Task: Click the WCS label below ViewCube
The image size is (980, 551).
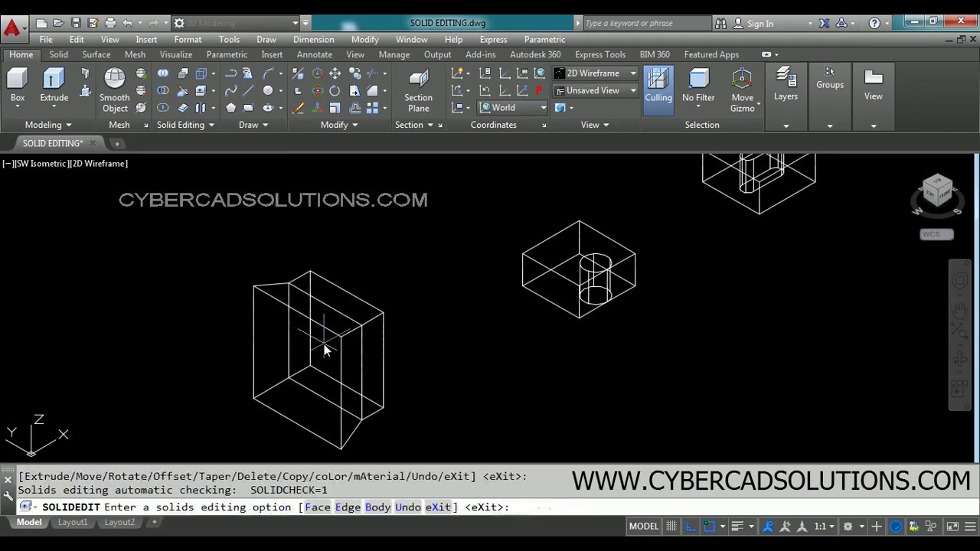Action: click(936, 234)
